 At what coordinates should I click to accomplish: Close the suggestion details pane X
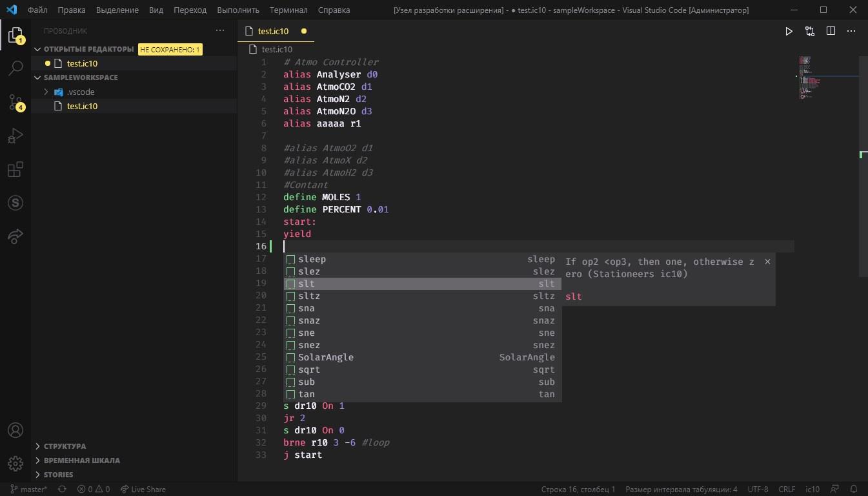click(767, 262)
